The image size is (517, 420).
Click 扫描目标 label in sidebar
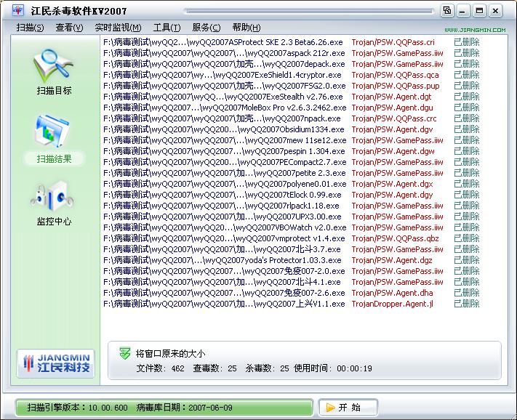[x=54, y=90]
